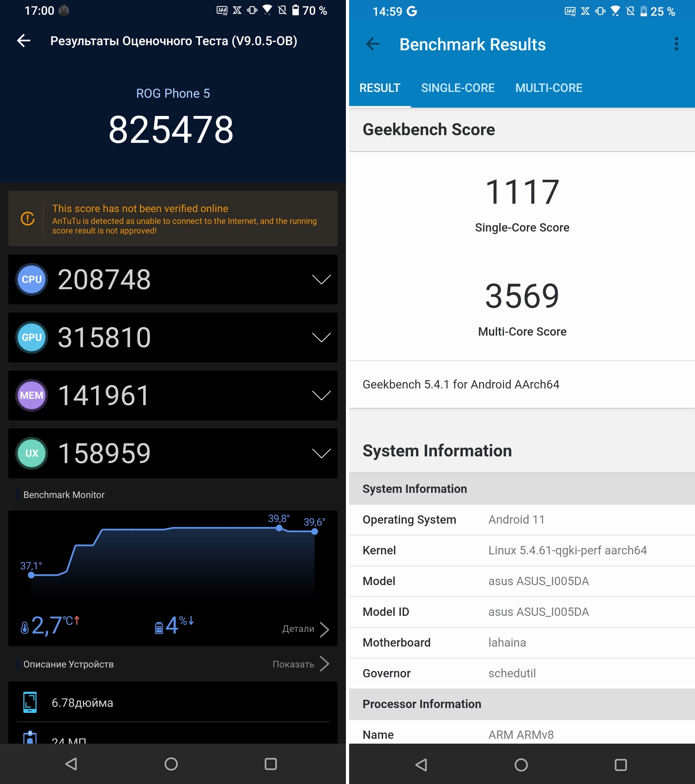Tap the UX score badge icon
695x784 pixels.
click(32, 453)
